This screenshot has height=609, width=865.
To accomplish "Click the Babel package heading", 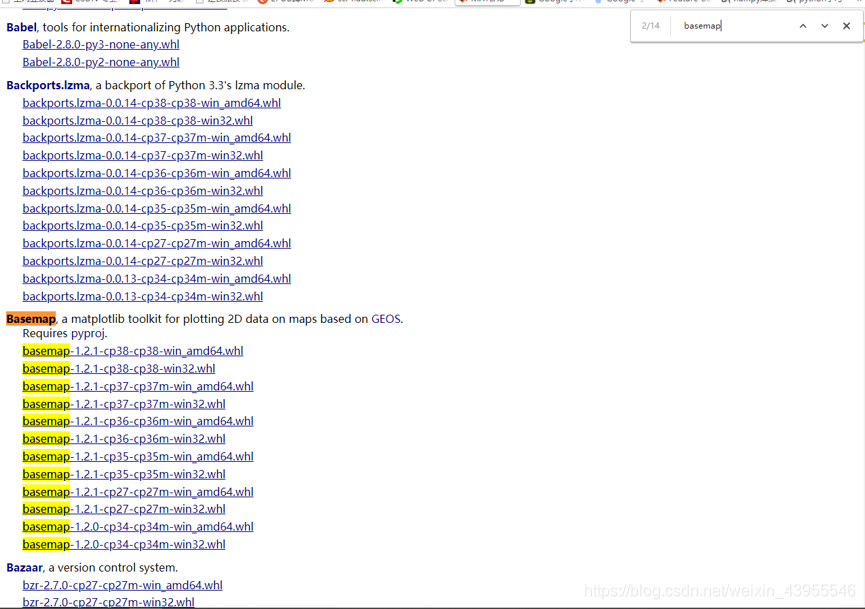I will coord(22,27).
